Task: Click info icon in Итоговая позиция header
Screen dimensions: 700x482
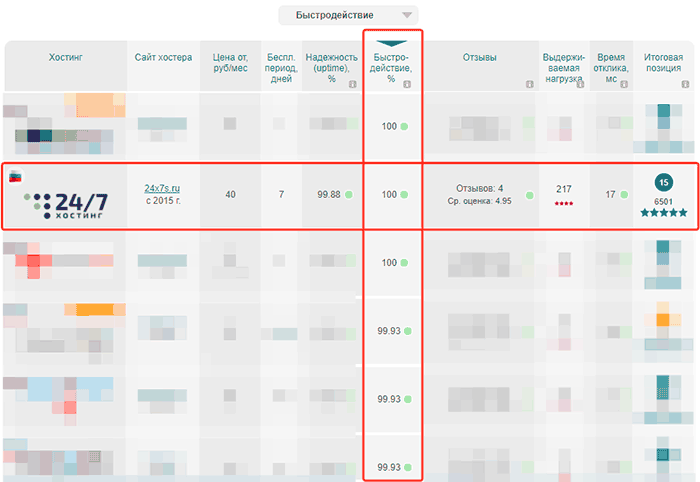Action: pyautogui.click(x=685, y=84)
